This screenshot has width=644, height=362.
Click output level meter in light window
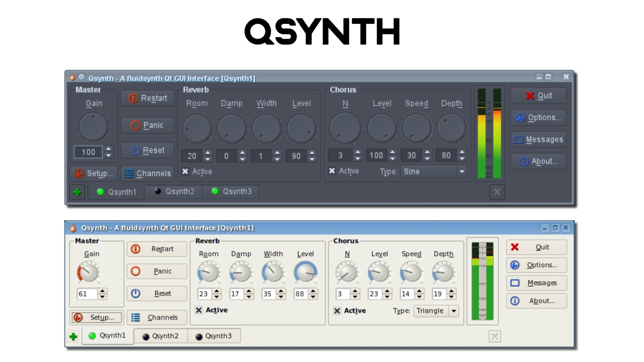coord(483,281)
